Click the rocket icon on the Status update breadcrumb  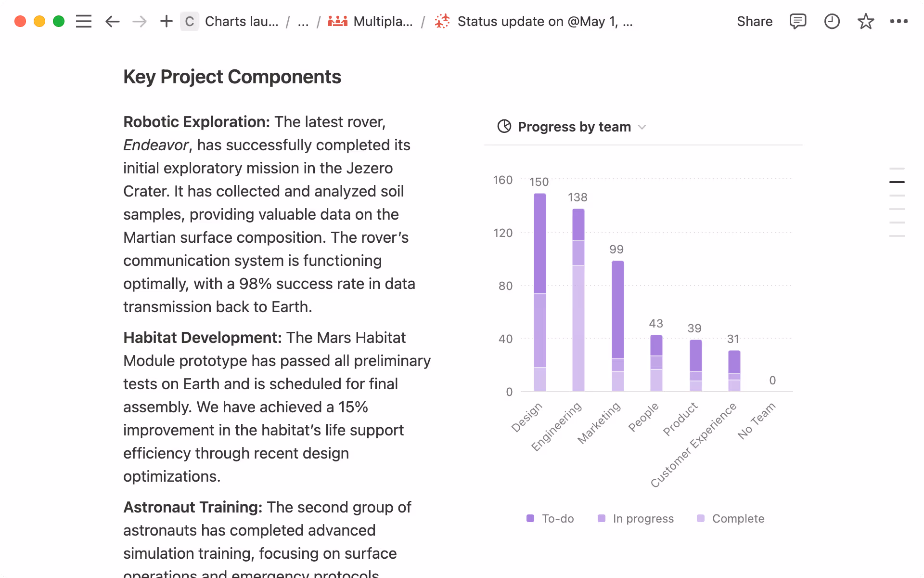(x=441, y=21)
